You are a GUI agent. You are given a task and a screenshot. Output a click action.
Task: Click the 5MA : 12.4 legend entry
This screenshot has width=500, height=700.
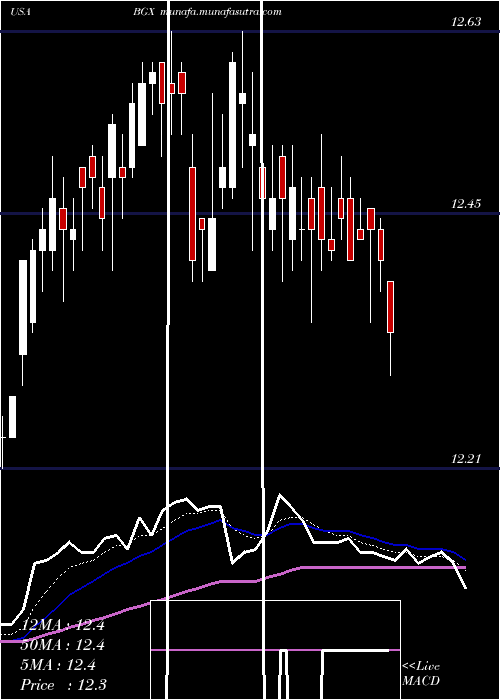click(58, 665)
